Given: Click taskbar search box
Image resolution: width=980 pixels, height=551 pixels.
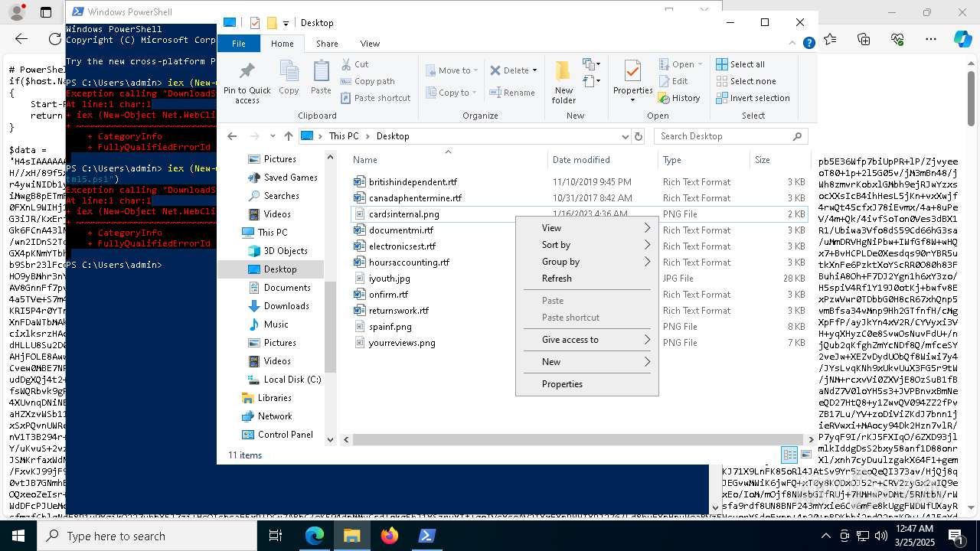Looking at the screenshot, I should click(x=147, y=536).
